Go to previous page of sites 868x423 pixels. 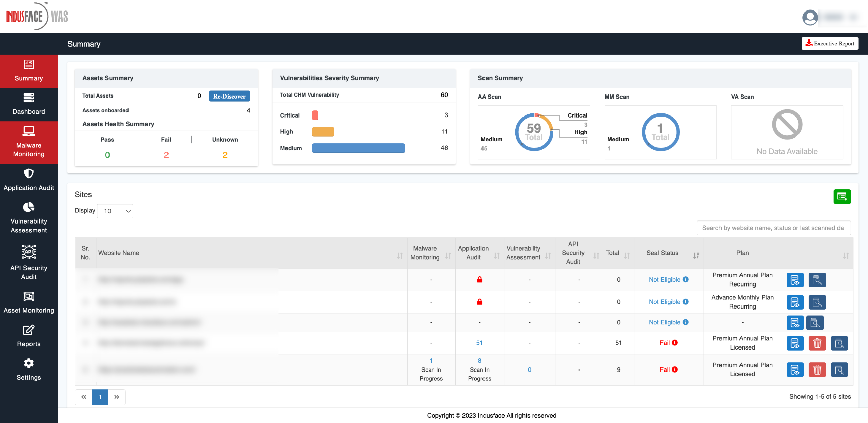click(x=84, y=397)
